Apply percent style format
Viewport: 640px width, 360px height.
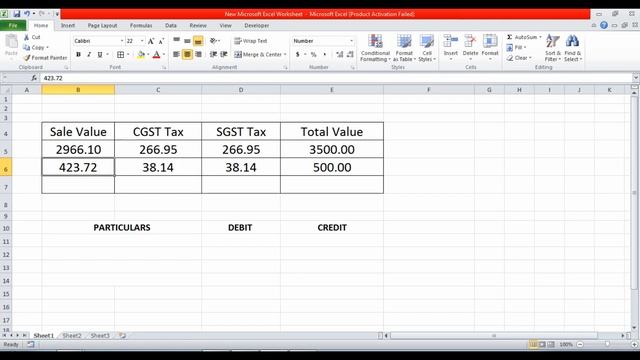[x=313, y=54]
